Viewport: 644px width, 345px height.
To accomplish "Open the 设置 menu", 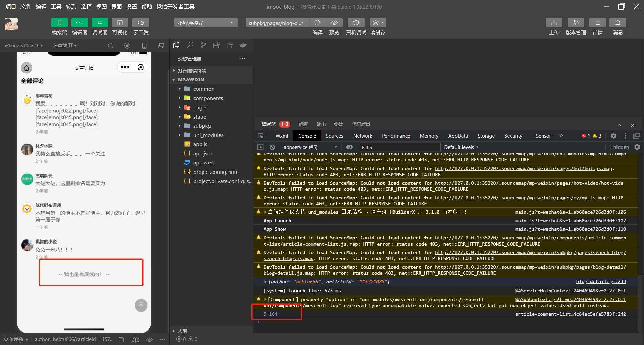I will [131, 7].
